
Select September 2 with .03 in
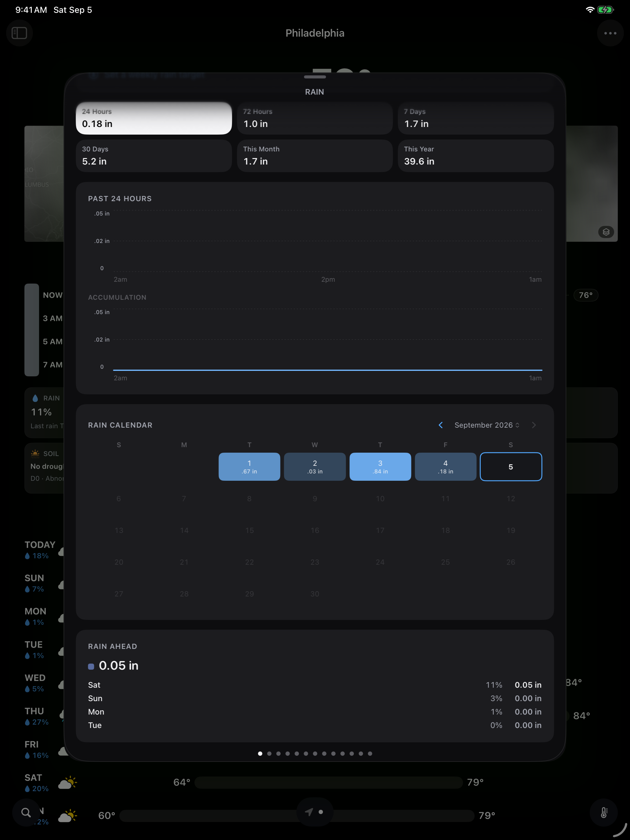click(x=315, y=467)
